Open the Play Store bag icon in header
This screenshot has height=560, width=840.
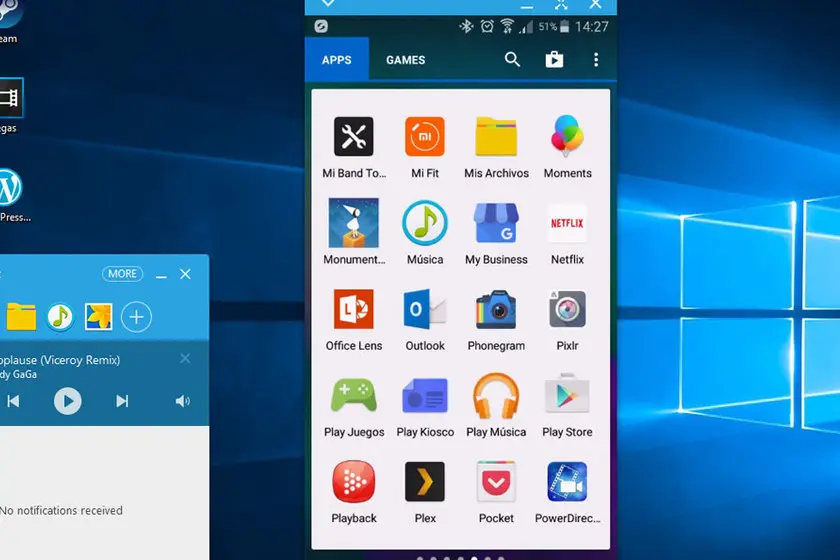(554, 59)
